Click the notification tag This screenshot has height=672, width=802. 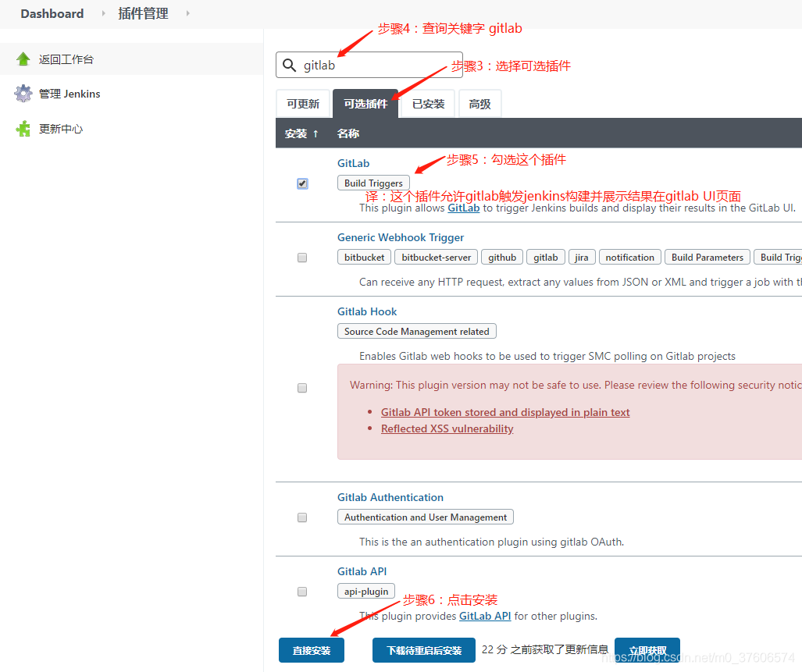click(x=629, y=257)
